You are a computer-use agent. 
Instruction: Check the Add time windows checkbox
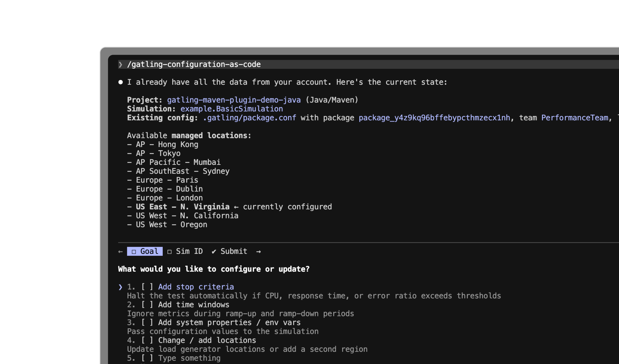pos(147,305)
